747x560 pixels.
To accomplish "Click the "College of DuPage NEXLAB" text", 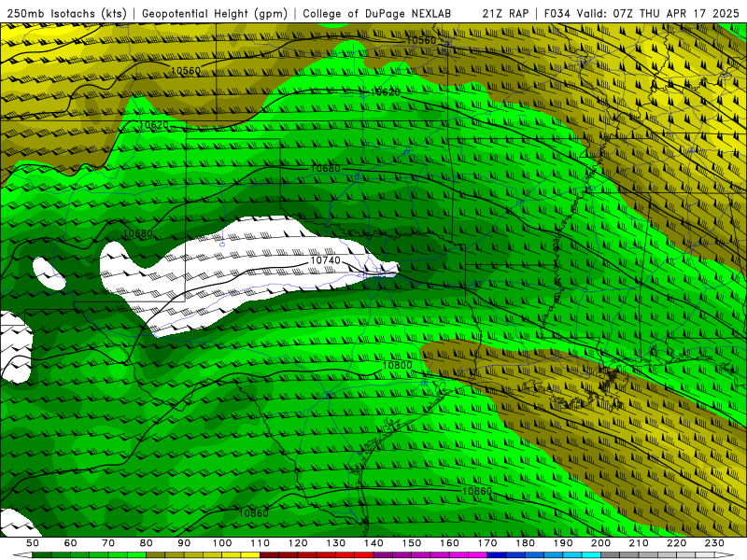I will tap(377, 14).
